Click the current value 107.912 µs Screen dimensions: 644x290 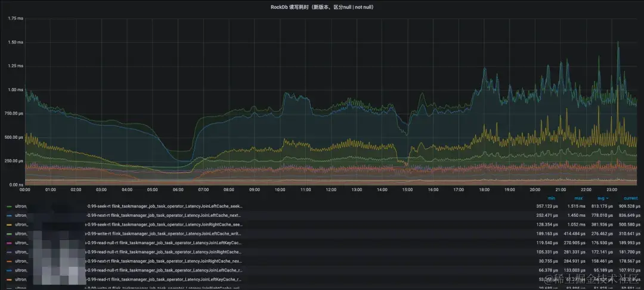pos(629,270)
